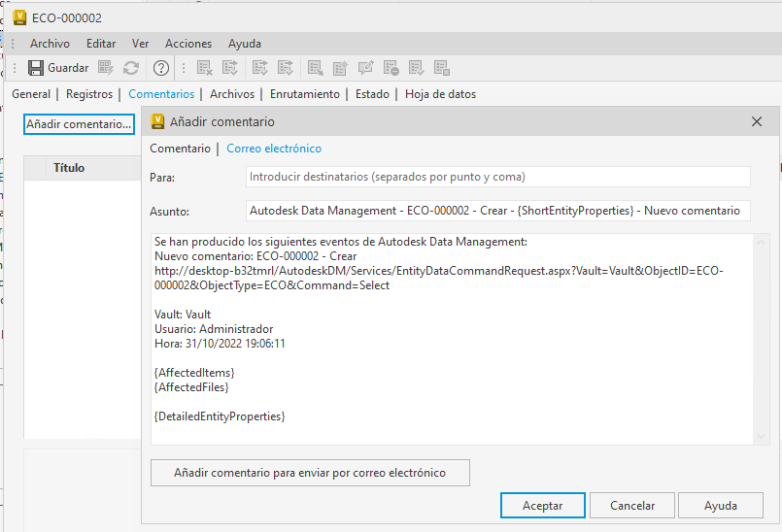
Task: Click the speech bubble with pencil toolbar icon
Action: (x=365, y=68)
